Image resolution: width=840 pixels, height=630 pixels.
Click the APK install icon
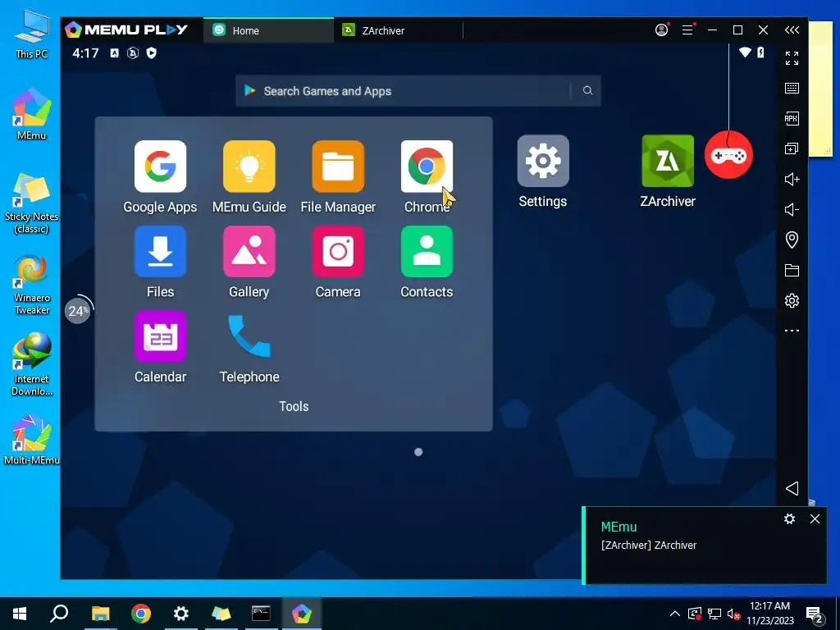tap(792, 118)
